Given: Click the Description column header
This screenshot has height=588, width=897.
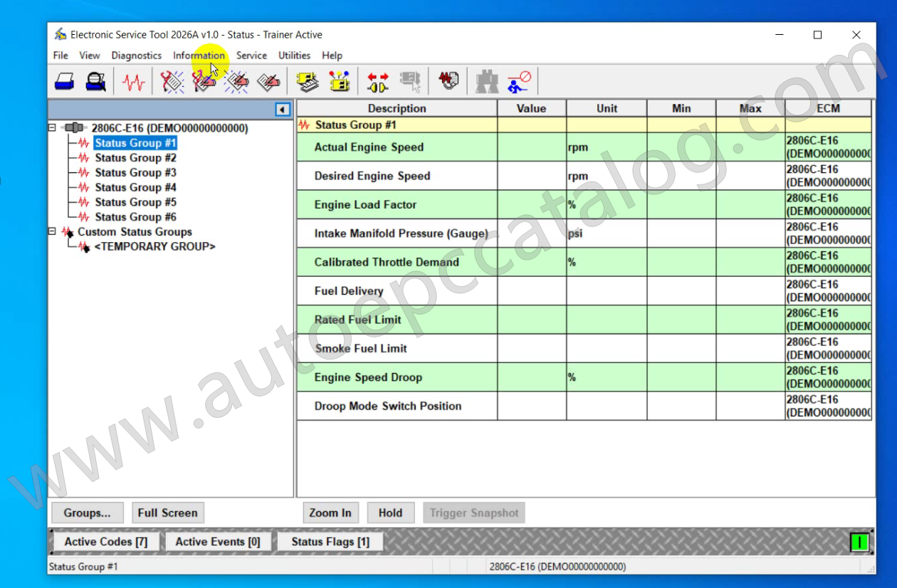Looking at the screenshot, I should pos(397,108).
